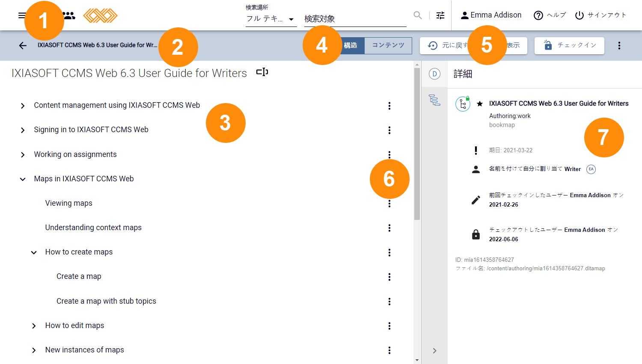Viewport: 642px width, 364px height.
Task: Open options menu for Content management row
Action: coord(389,106)
